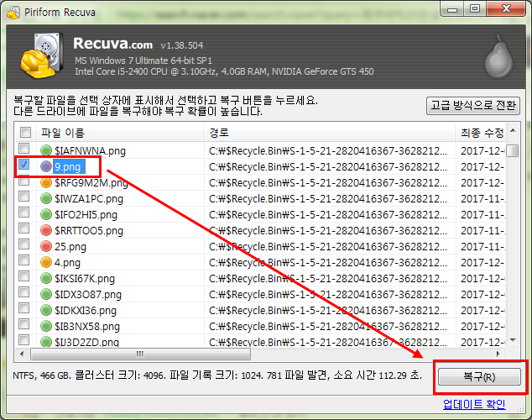Sort by the 최종 수정 column header

(481, 133)
